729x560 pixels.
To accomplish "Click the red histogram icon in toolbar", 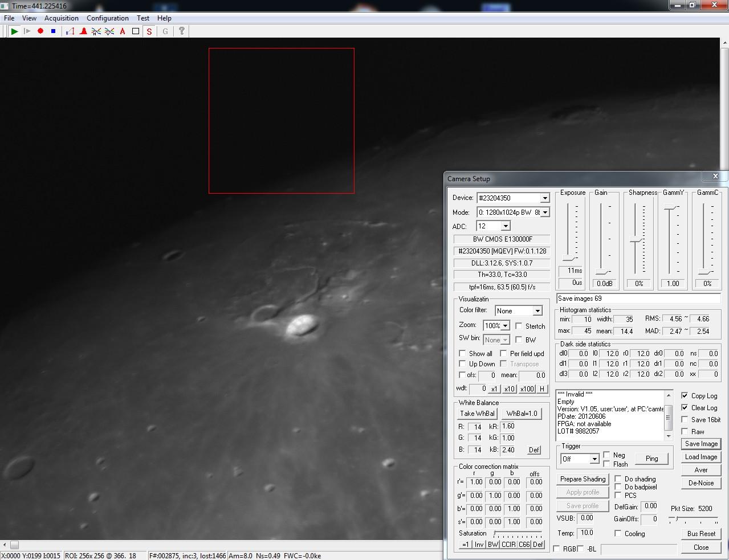I will click(x=83, y=31).
